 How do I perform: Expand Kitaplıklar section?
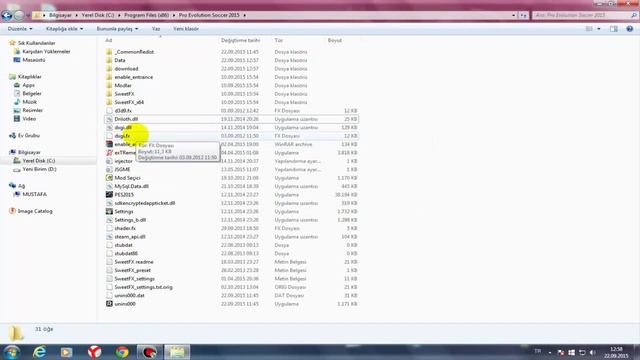(29, 77)
